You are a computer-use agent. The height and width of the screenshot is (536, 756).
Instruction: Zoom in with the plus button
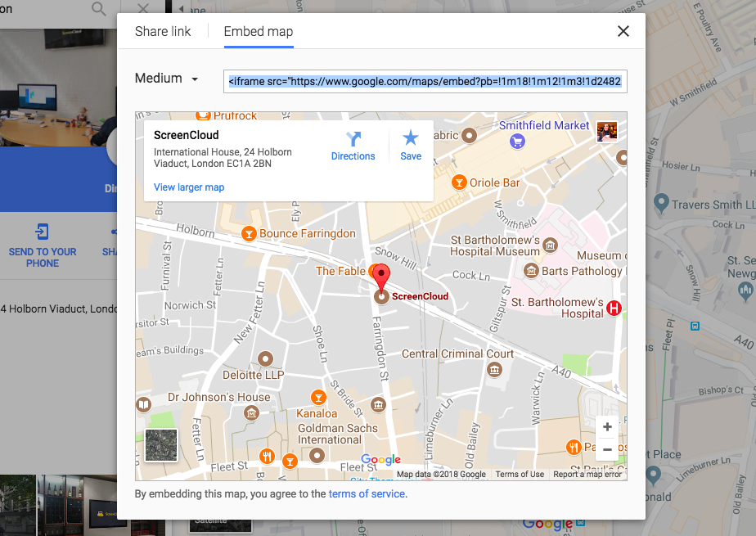tap(607, 426)
